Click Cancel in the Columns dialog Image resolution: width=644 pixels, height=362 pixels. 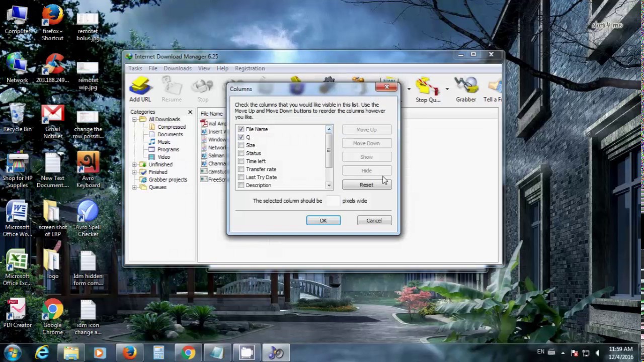[x=374, y=221]
